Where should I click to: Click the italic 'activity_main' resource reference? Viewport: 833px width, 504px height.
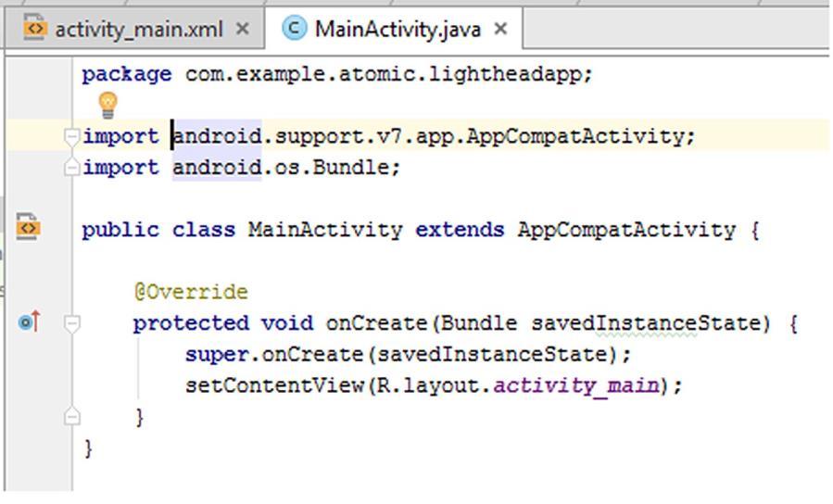[576, 385]
